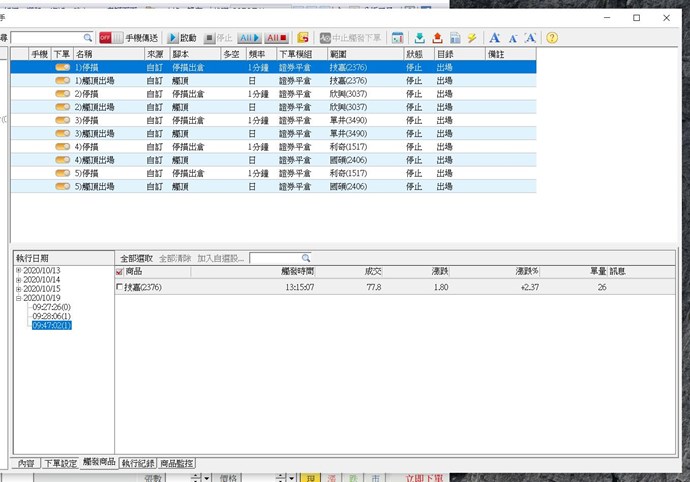This screenshot has height=482, width=690.
Task: Toggle order switch for 1)停損 row
Action: tap(62, 67)
